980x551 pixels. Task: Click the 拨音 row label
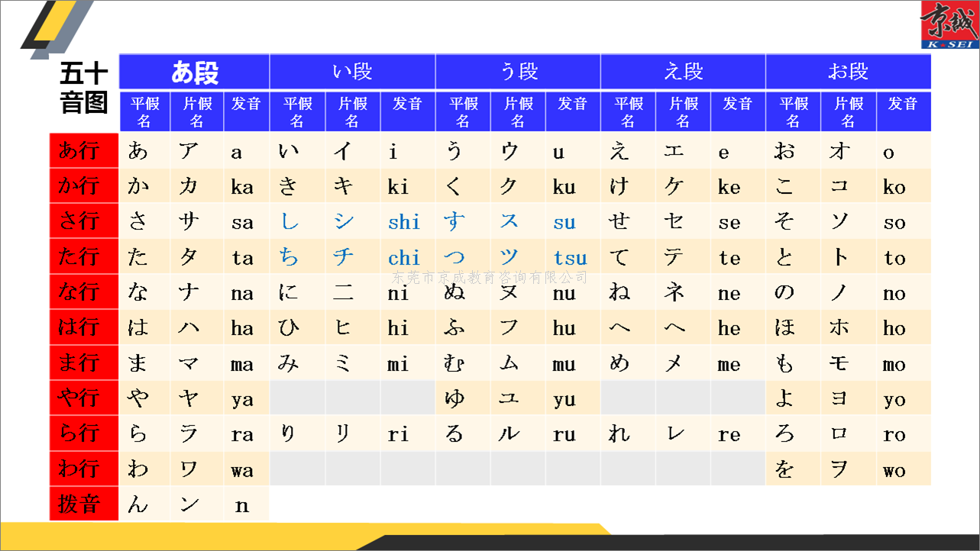(84, 504)
